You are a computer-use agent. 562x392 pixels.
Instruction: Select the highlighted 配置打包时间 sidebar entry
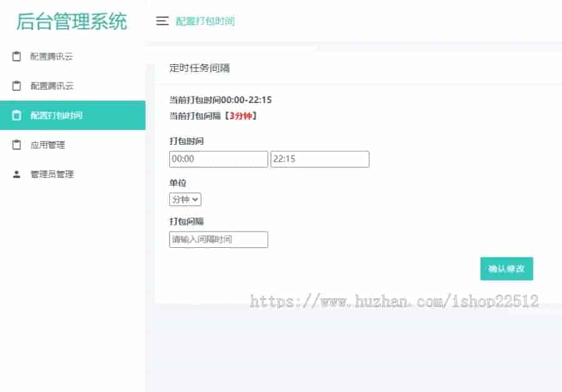coord(73,115)
